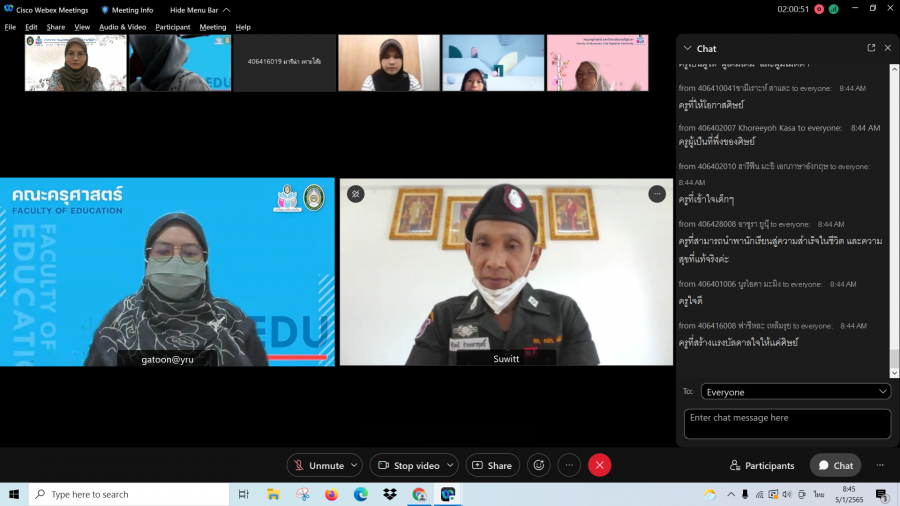900x506 pixels.
Task: Click the red recording indicator icon
Action: click(x=818, y=9)
